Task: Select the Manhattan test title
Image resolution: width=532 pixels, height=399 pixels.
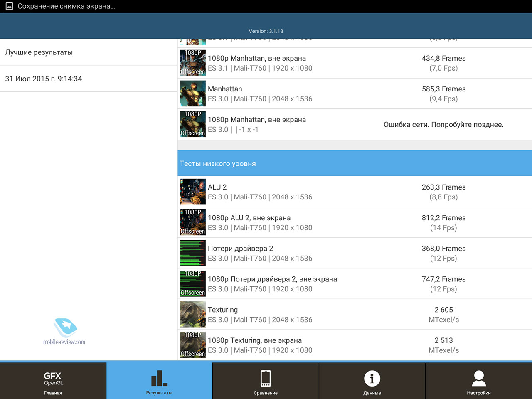Action: [225, 89]
